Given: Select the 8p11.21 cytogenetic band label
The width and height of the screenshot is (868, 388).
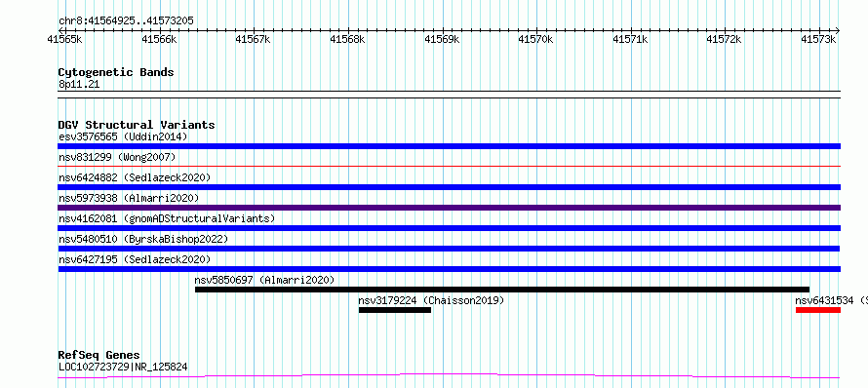Looking at the screenshot, I should pyautogui.click(x=79, y=85).
